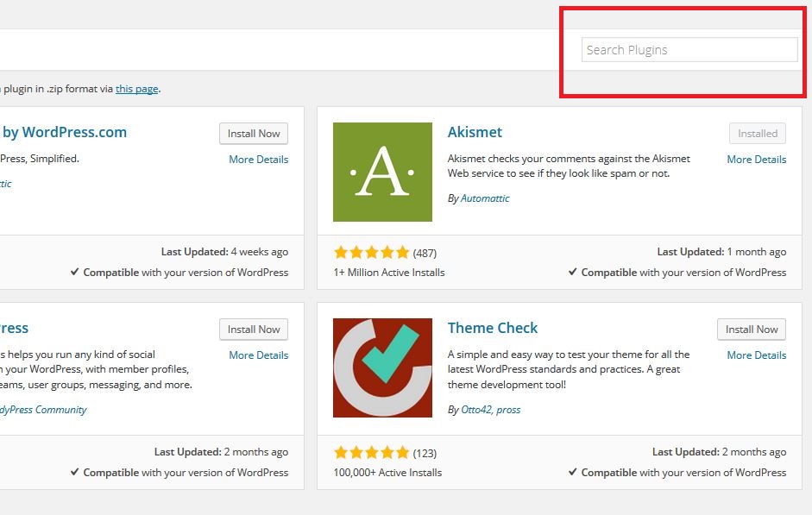812x515 pixels.
Task: Click the Theme Check five-star rating
Action: 372,453
